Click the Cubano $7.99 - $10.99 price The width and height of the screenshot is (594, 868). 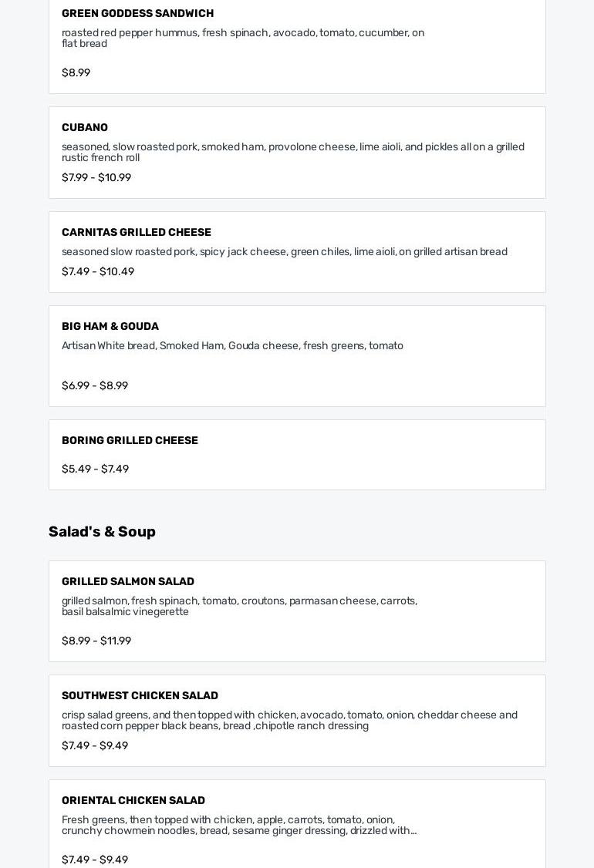click(x=96, y=177)
